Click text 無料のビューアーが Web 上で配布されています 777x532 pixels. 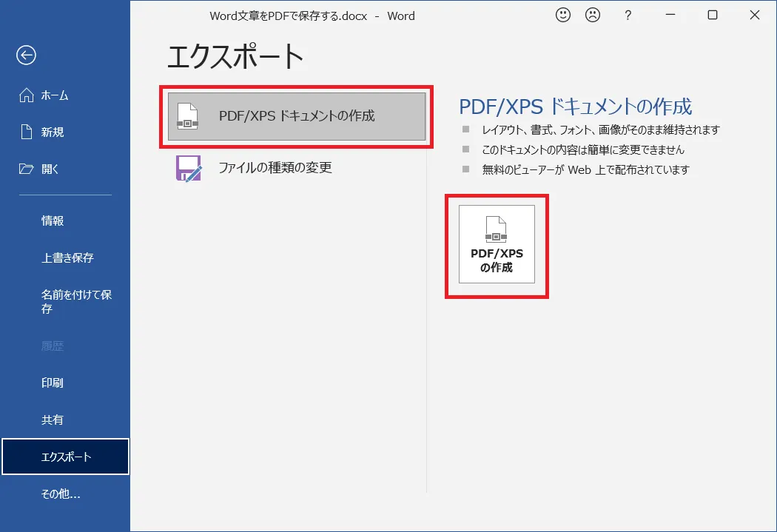point(586,170)
